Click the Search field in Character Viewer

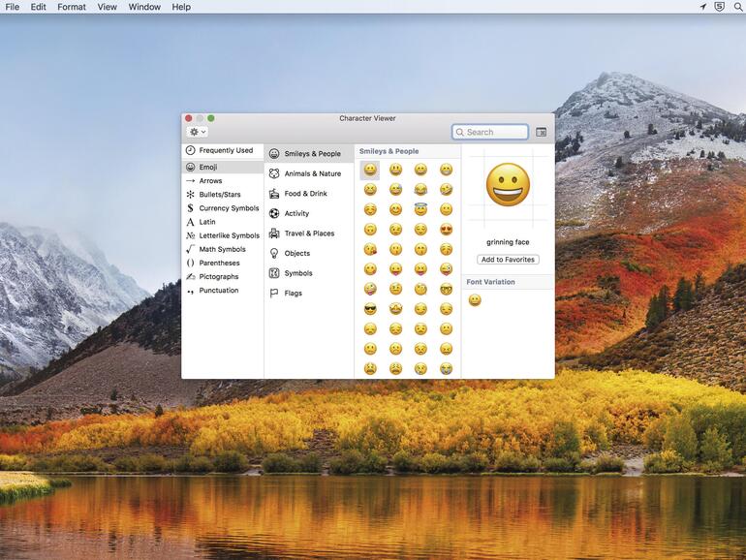[490, 132]
